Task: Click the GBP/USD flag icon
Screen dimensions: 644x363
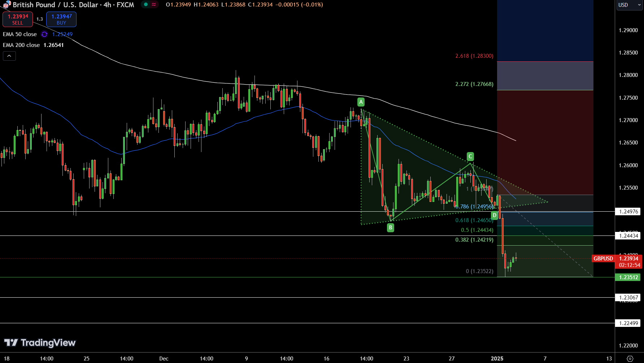Action: tap(7, 5)
